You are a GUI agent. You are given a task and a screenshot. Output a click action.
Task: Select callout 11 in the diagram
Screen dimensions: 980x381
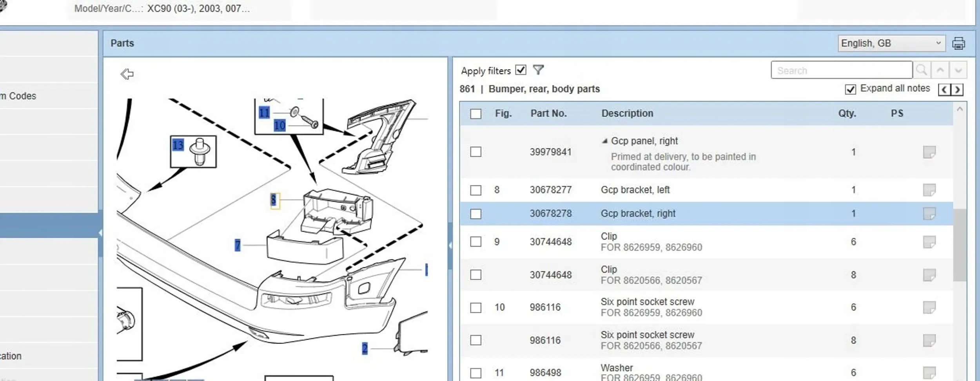pos(264,113)
